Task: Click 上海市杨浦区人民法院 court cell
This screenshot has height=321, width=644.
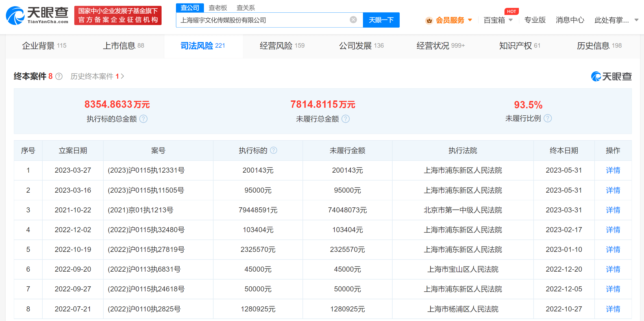Action: (x=463, y=309)
